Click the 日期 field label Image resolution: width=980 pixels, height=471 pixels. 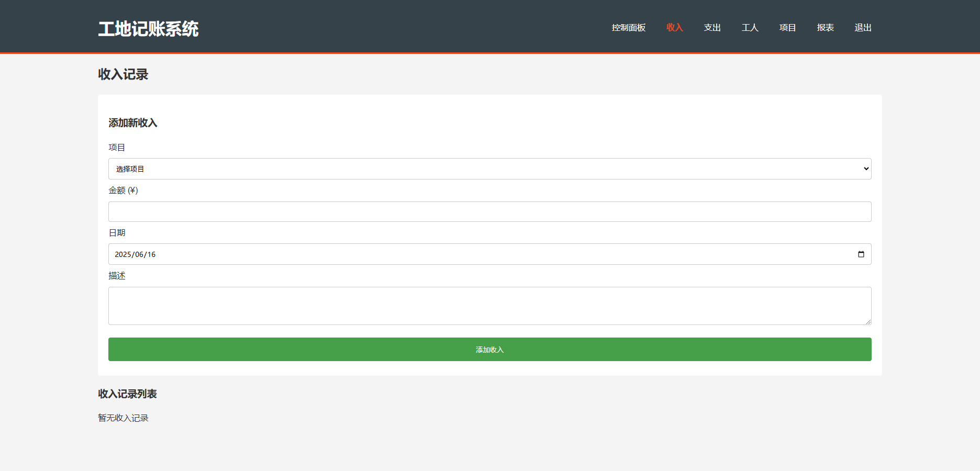coord(117,233)
